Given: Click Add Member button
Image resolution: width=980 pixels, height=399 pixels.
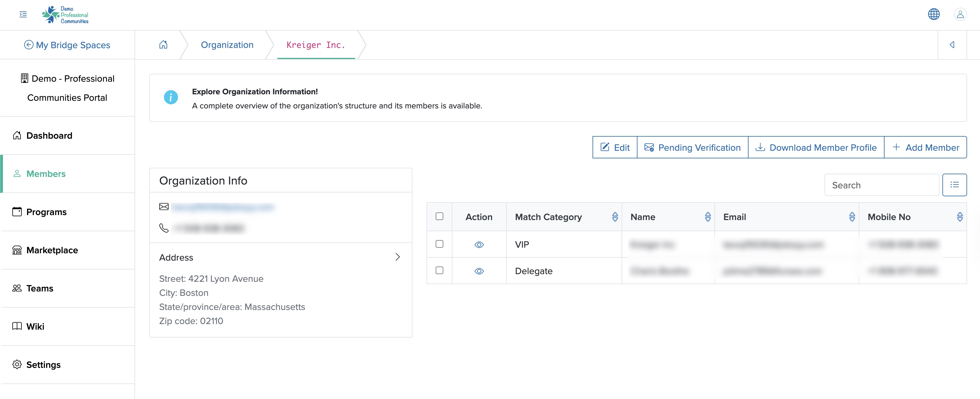Looking at the screenshot, I should tap(925, 147).
